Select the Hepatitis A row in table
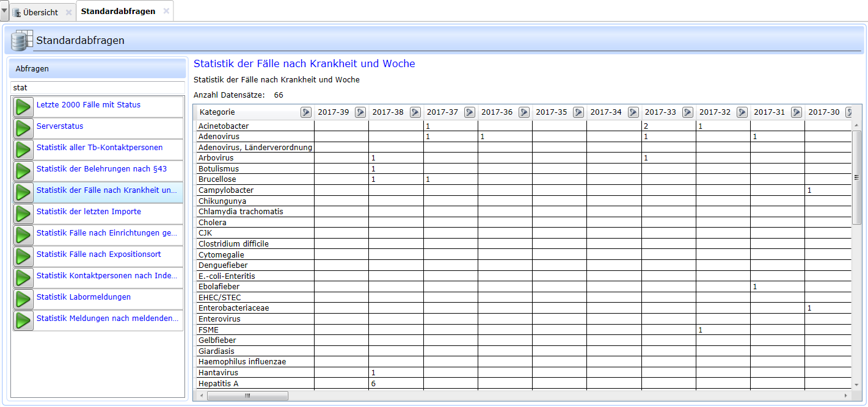Viewport: 868px width, 407px height. tap(219, 383)
